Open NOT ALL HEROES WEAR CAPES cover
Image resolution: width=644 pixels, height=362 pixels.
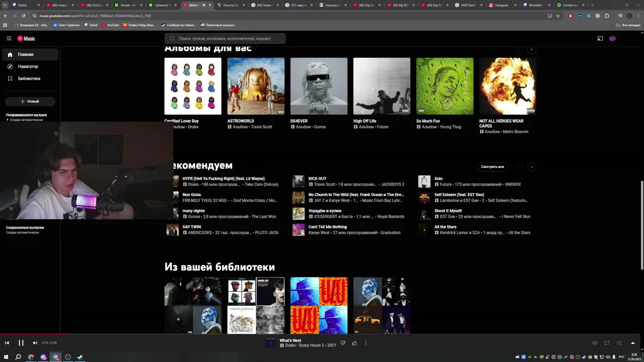(x=508, y=86)
